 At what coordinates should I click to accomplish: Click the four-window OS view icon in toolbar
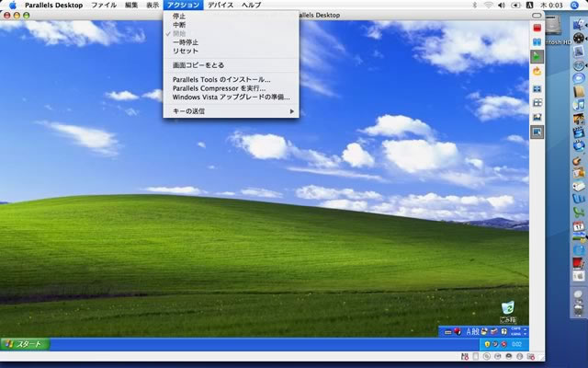click(537, 103)
